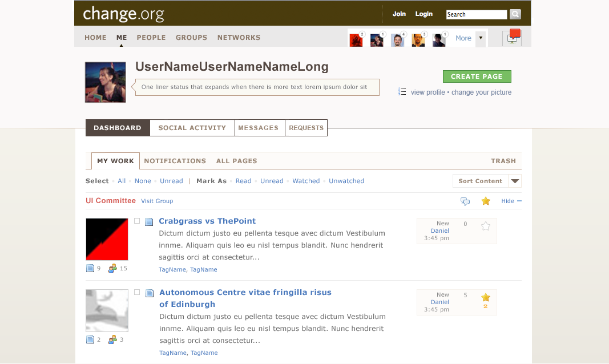The height and width of the screenshot is (364, 609).
Task: Click Daniel link in Autonomous Centre row
Action: coord(439,302)
